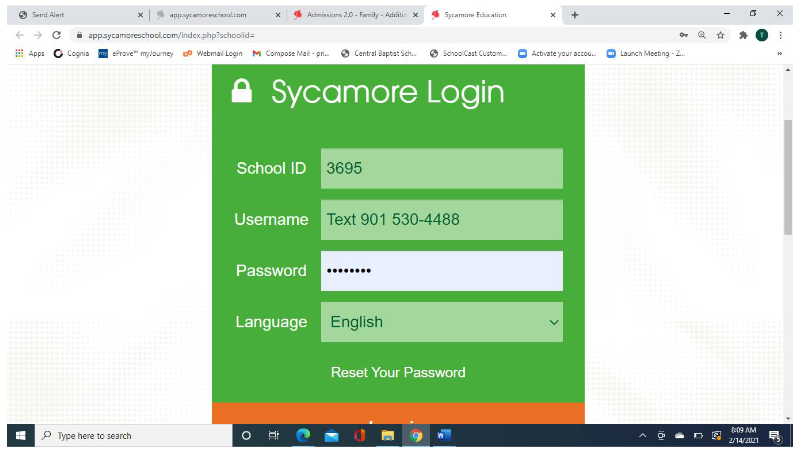Reload the Sycamore login page

(x=57, y=35)
